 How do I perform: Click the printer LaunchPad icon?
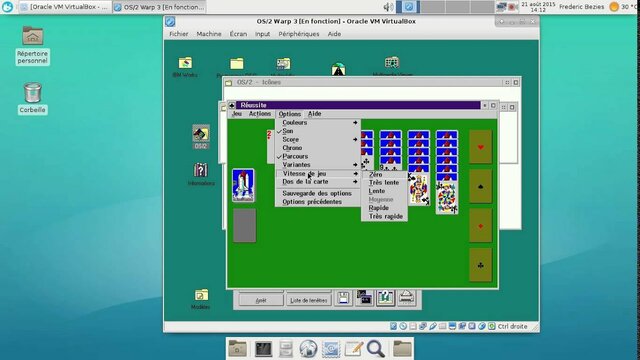407,298
